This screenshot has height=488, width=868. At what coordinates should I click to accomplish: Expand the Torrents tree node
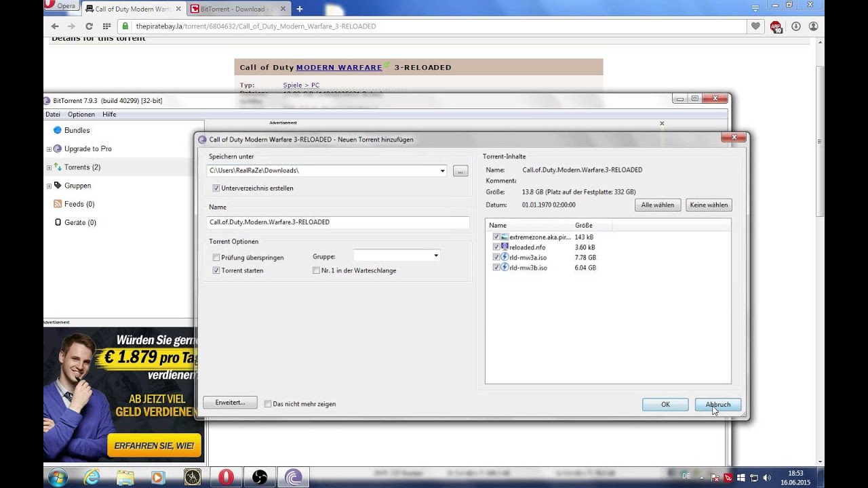(49, 167)
